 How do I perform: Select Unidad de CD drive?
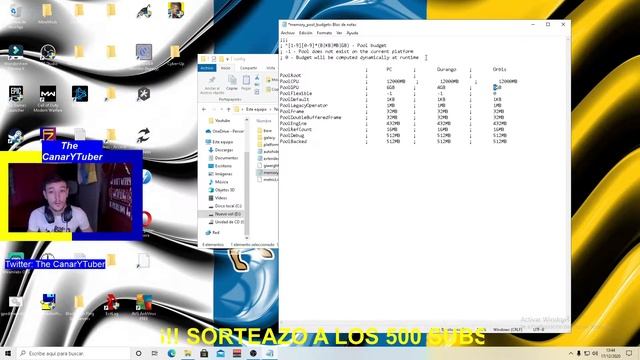tap(226, 222)
